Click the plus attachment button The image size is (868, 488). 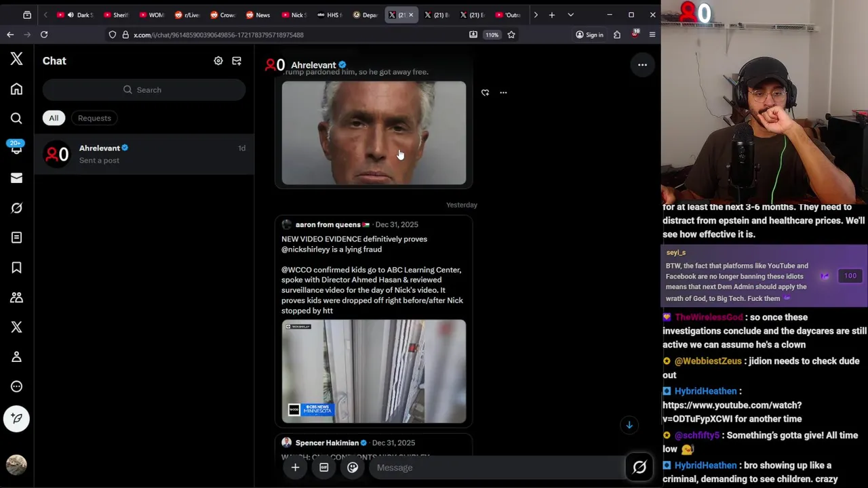[x=295, y=467]
